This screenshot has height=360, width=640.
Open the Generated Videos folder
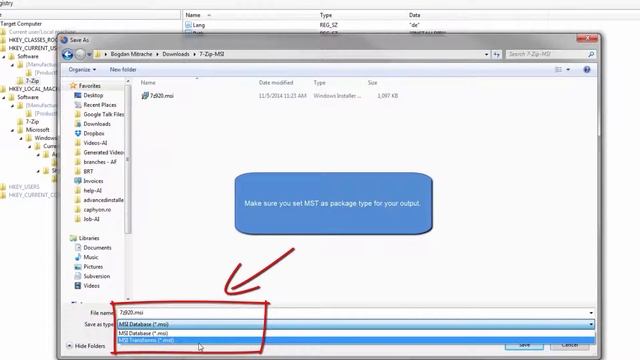tap(103, 152)
